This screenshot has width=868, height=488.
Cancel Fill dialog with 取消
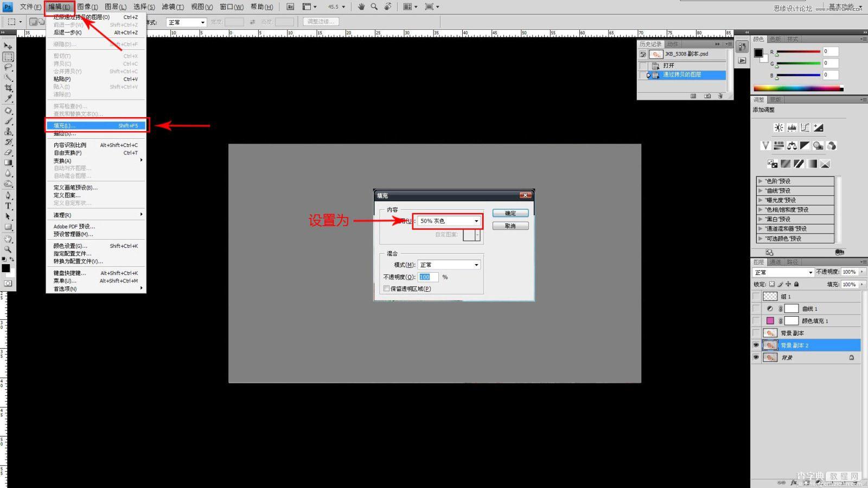510,226
